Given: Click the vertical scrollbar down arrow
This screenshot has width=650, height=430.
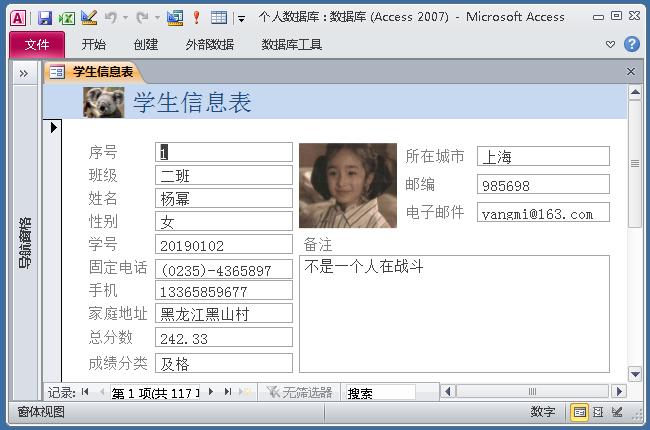Looking at the screenshot, I should 635,374.
